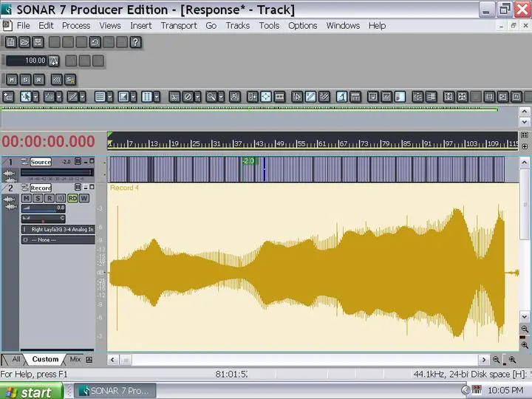Select the Draw pencil tool icon

point(72,97)
